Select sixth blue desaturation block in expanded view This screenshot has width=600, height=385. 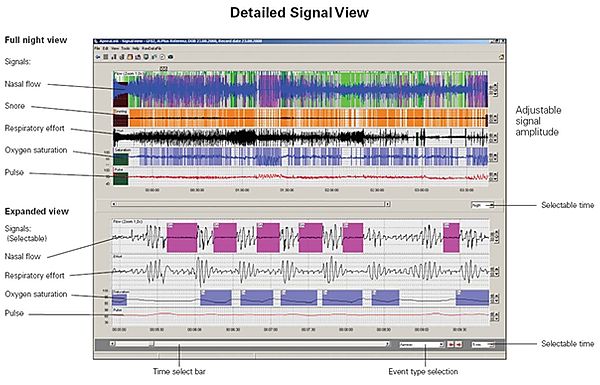click(385, 298)
